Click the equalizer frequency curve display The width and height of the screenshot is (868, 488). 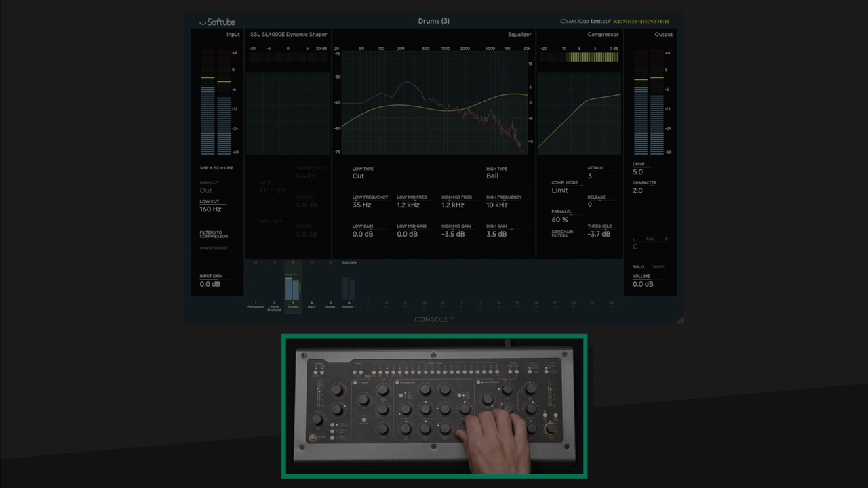(434, 103)
